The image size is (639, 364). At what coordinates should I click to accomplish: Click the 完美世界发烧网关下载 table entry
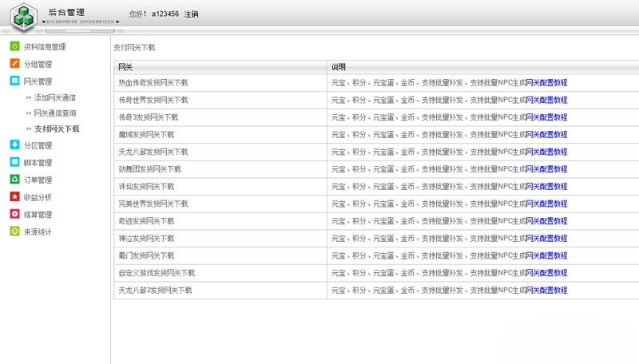[153, 204]
